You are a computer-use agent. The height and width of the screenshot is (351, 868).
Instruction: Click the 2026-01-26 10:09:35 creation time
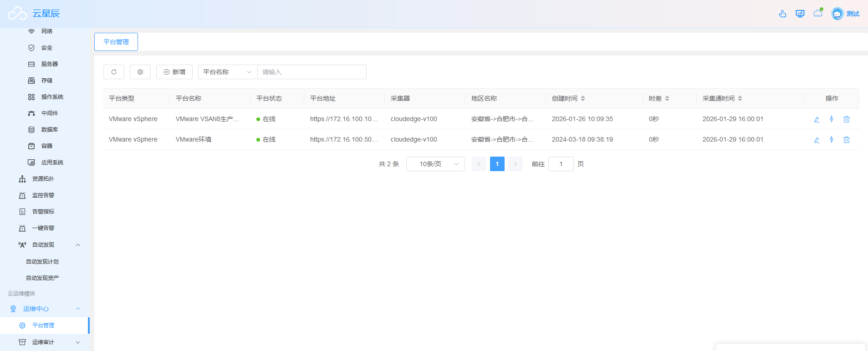582,119
